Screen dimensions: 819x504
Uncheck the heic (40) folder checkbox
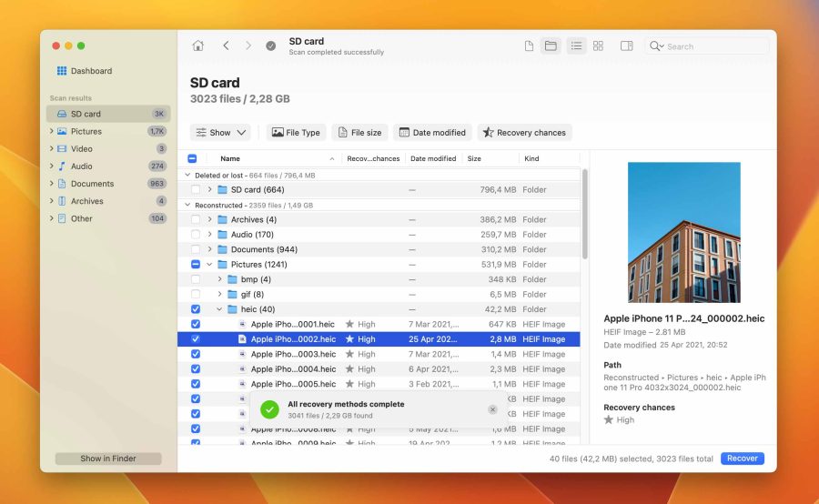(x=196, y=309)
